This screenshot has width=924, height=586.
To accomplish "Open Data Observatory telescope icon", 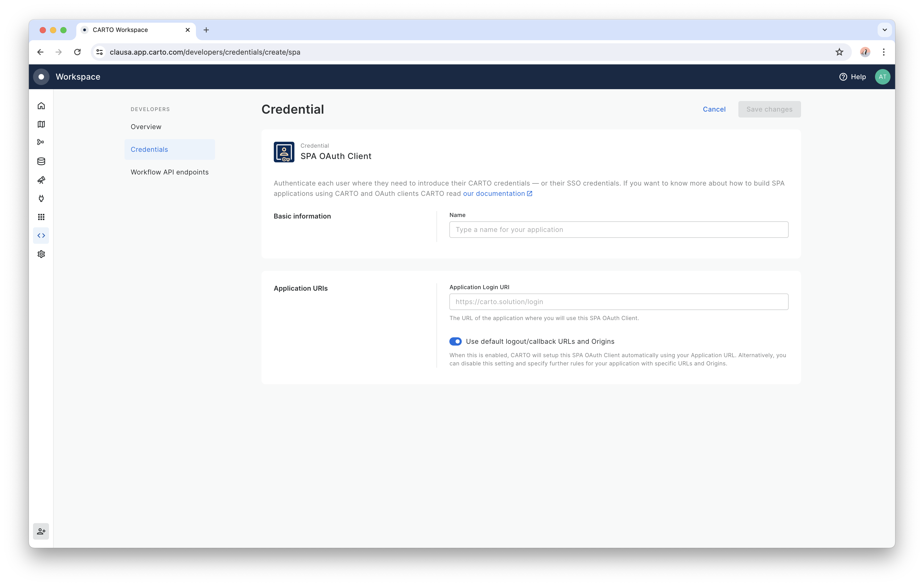I will (41, 180).
